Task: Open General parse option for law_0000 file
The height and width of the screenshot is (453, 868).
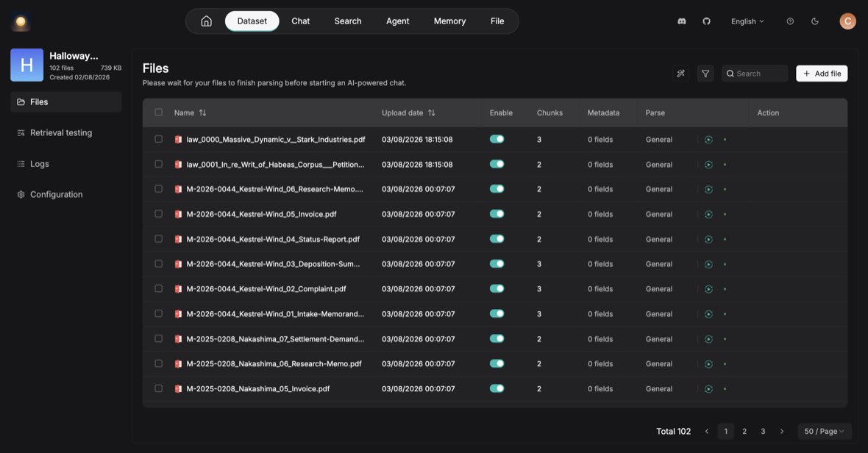Action: point(659,140)
